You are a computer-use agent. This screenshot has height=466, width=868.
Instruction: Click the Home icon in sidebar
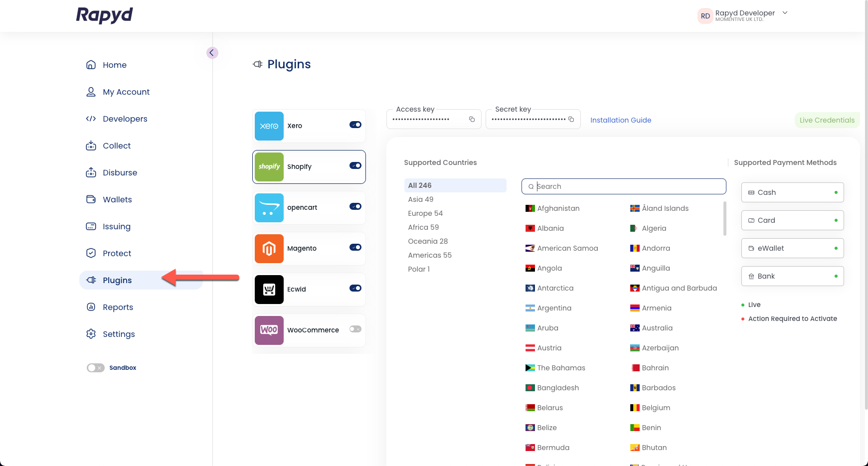click(91, 65)
